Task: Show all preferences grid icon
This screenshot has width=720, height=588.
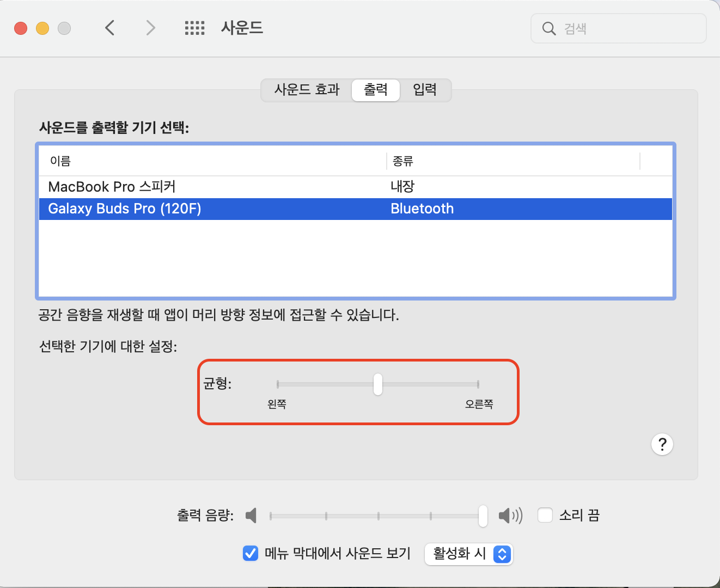Action: (x=194, y=28)
